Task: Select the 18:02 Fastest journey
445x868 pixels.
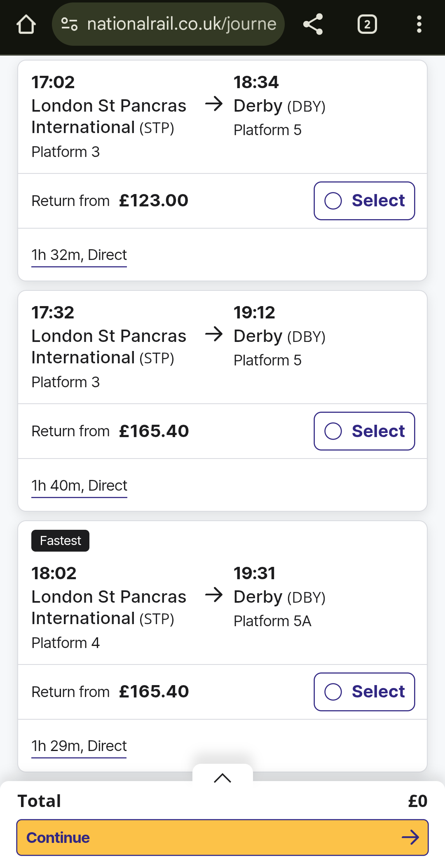Action: coord(364,692)
